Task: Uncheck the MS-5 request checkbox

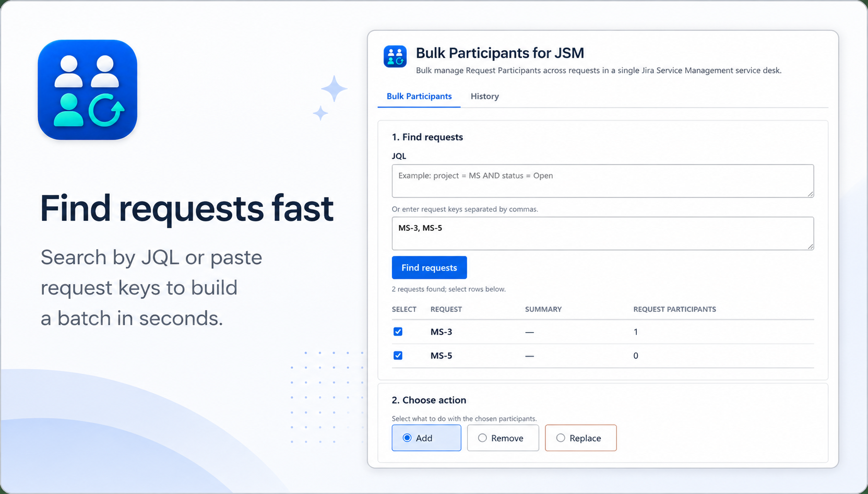Action: 398,356
